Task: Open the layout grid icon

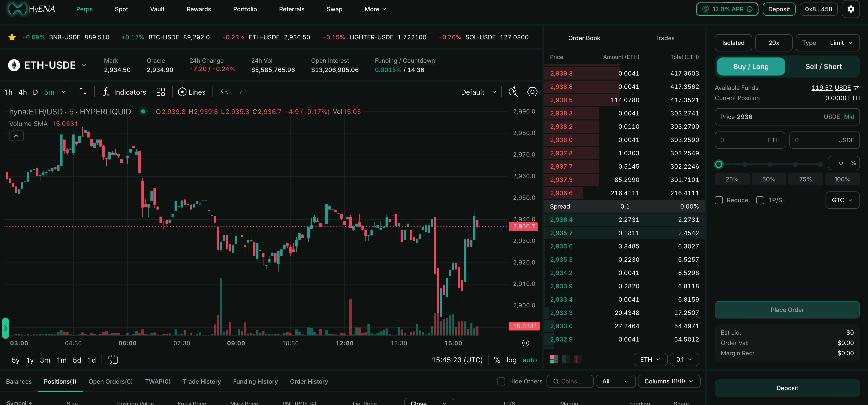Action: (x=161, y=92)
